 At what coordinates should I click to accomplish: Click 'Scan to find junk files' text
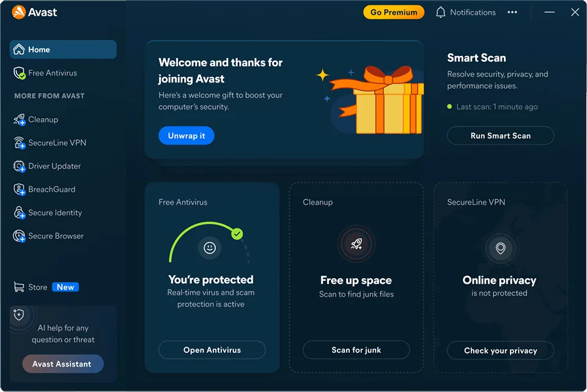pos(356,294)
